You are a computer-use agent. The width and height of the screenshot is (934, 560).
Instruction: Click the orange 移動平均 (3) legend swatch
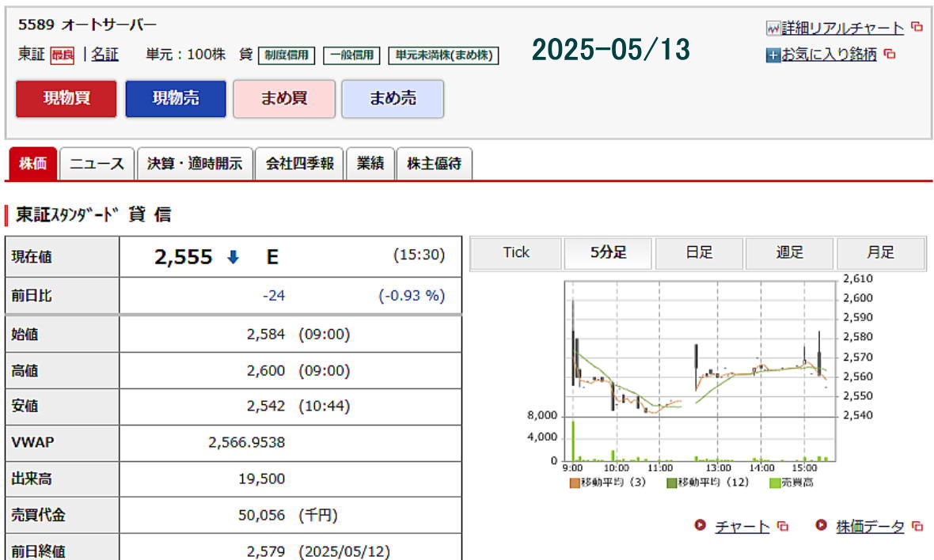[x=575, y=482]
